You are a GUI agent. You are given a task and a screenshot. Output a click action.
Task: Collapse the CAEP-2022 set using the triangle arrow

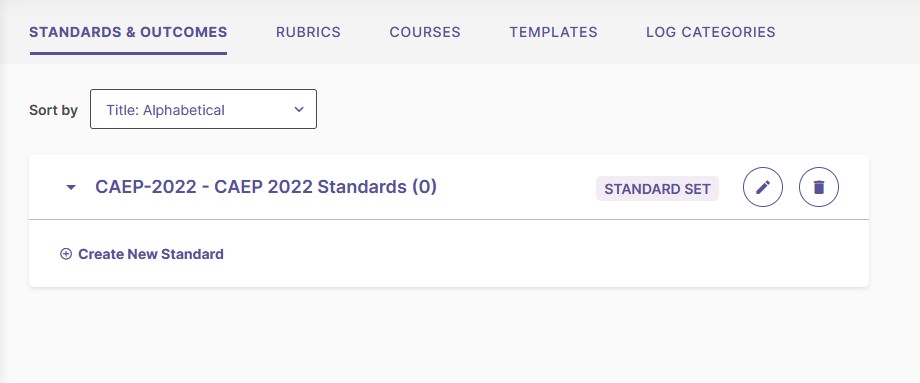(x=71, y=188)
